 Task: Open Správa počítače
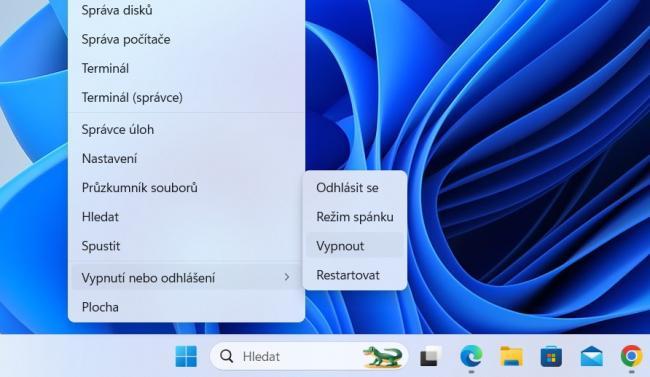(187, 39)
